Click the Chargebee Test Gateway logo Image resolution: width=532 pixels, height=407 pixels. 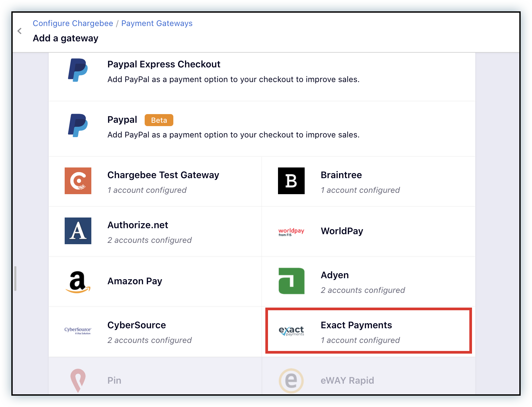click(x=78, y=181)
